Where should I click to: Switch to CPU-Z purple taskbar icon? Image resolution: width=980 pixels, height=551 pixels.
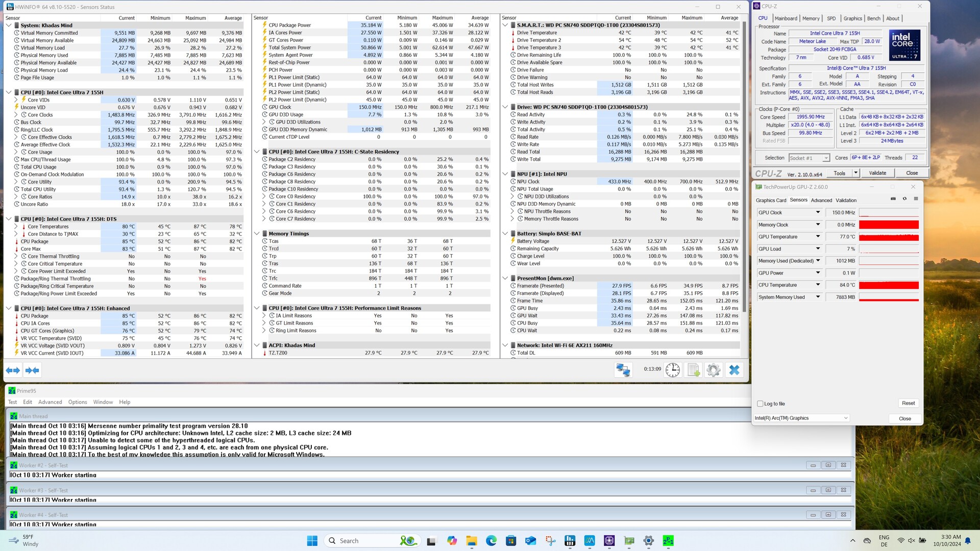click(609, 541)
